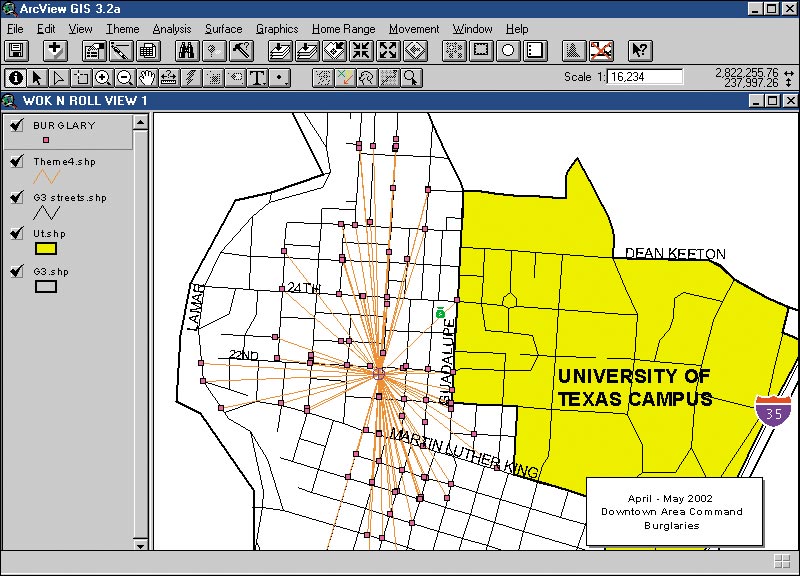The width and height of the screenshot is (800, 576).
Task: Click the legend scrollbar up arrow
Action: pos(140,122)
